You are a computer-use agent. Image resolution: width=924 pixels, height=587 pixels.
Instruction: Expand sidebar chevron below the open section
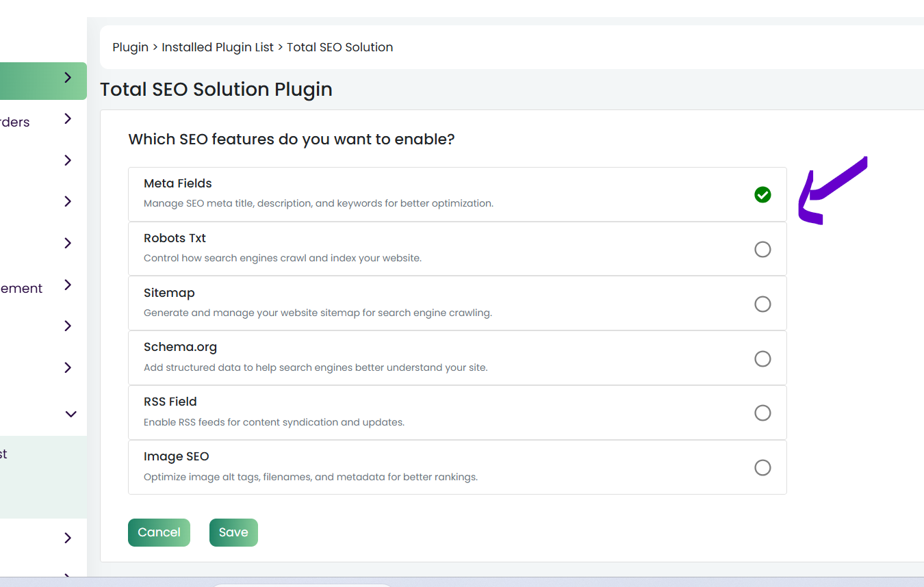[68, 538]
